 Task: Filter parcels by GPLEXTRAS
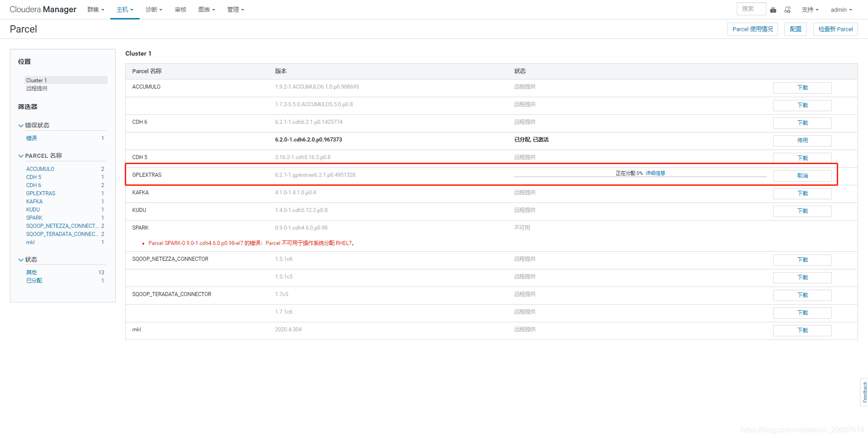click(x=41, y=193)
